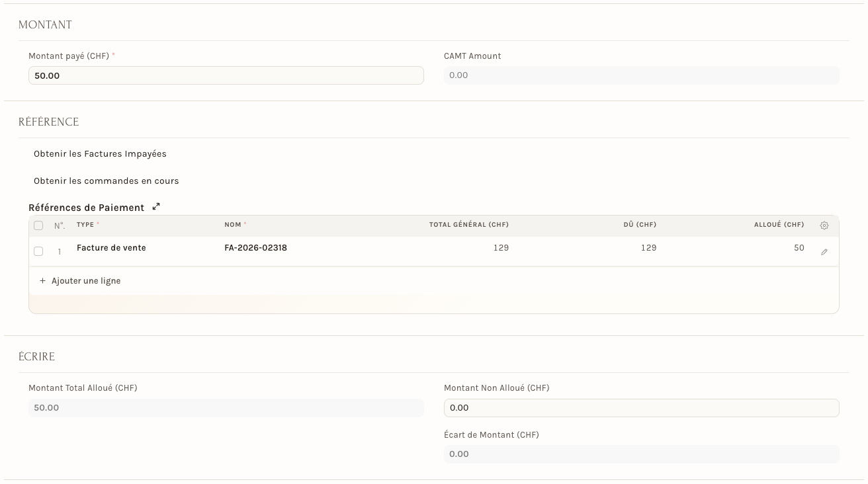Expand Références de Paiement table to fullscreen

click(x=156, y=207)
